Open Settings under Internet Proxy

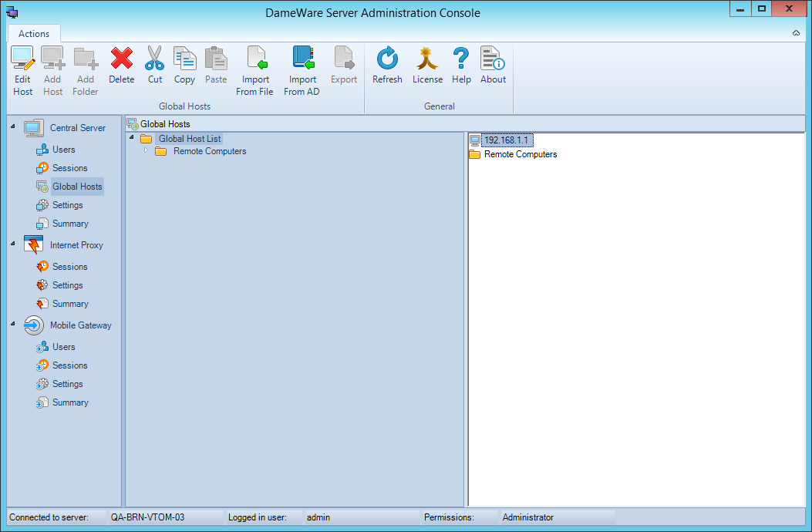click(67, 285)
